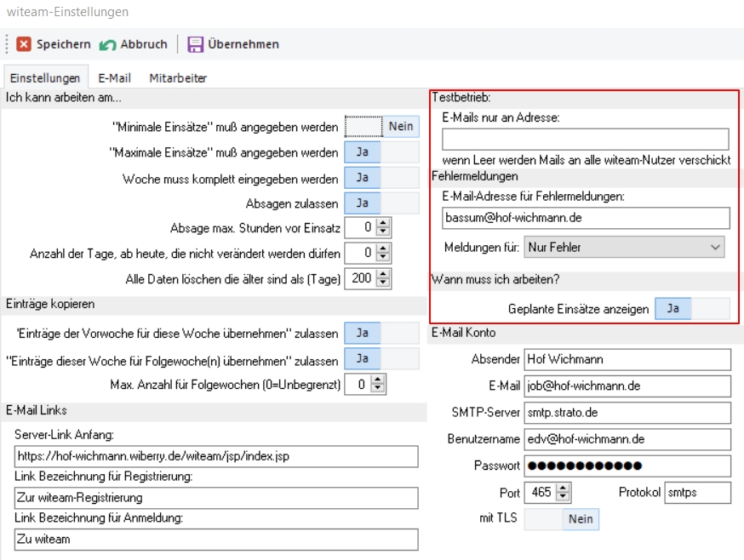Click the Übernehmen floppy disk icon

196,44
